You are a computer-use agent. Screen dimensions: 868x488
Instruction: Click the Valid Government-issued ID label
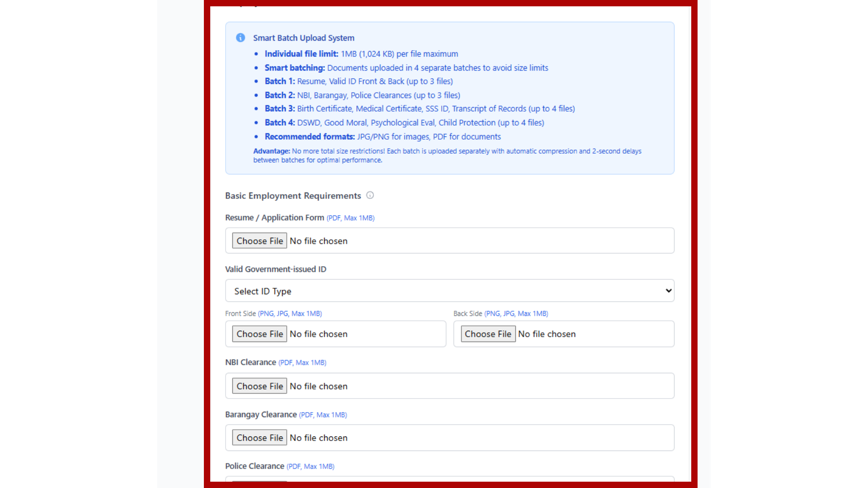[x=275, y=269]
